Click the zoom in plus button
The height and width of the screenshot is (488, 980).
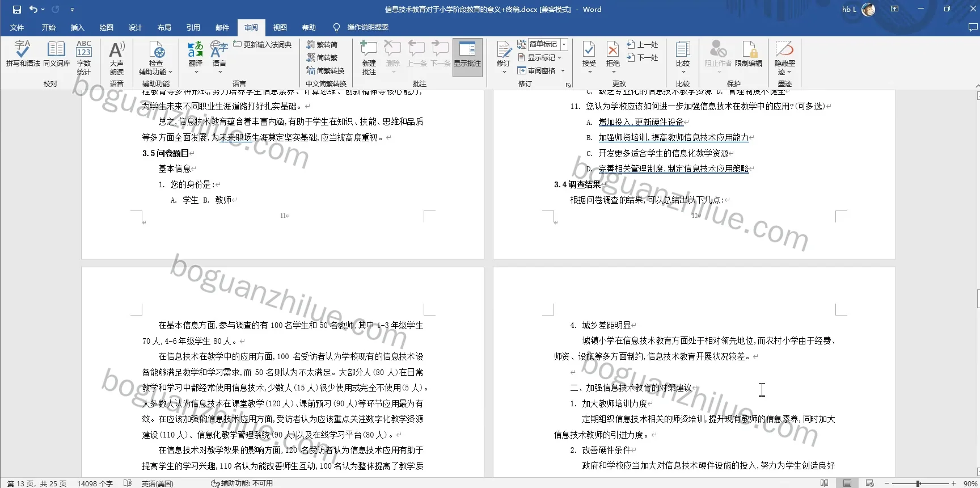pyautogui.click(x=954, y=483)
